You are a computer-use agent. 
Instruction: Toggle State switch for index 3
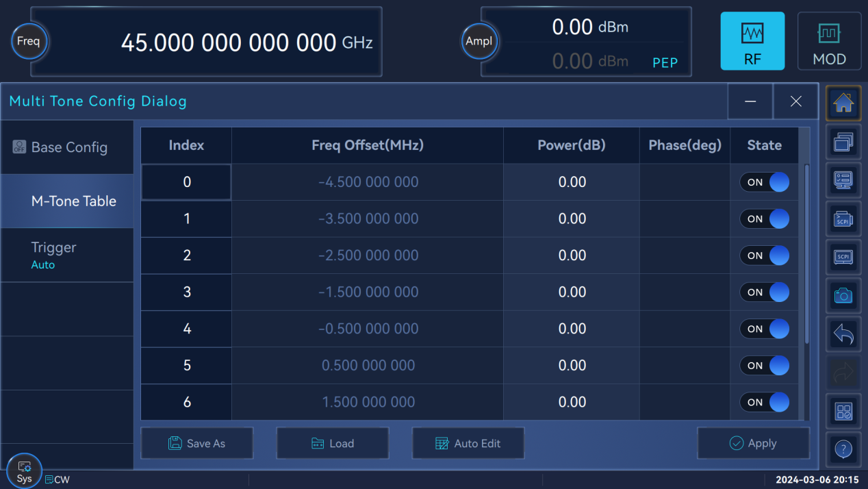pyautogui.click(x=764, y=292)
